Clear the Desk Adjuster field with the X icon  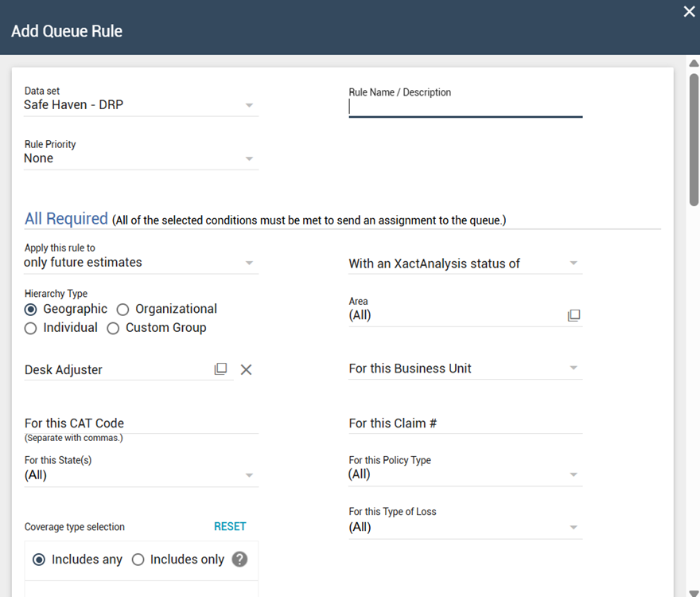247,369
